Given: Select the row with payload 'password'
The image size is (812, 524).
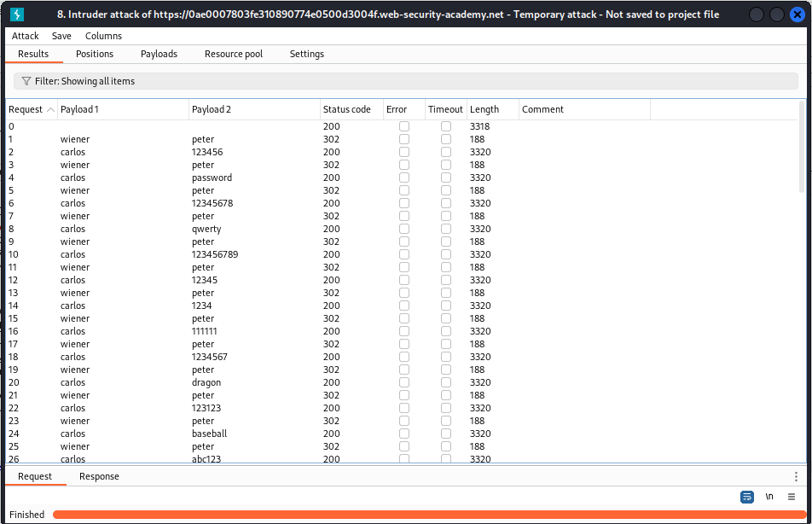Looking at the screenshot, I should pyautogui.click(x=402, y=178).
